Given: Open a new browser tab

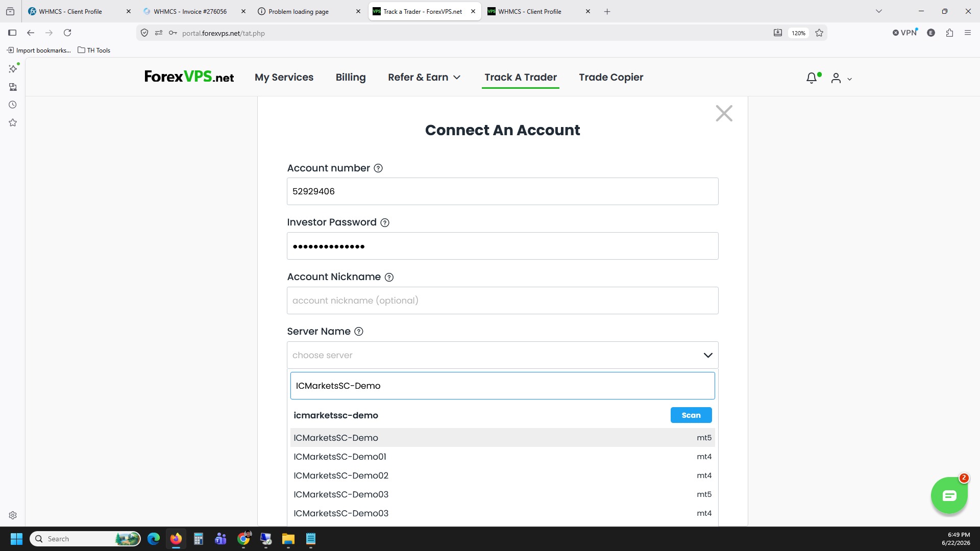Looking at the screenshot, I should (607, 11).
